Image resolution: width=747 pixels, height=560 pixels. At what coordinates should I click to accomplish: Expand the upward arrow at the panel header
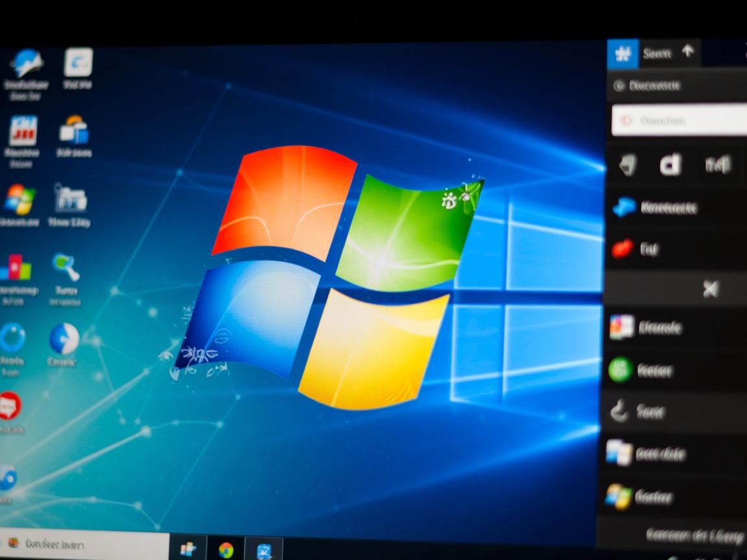point(689,53)
